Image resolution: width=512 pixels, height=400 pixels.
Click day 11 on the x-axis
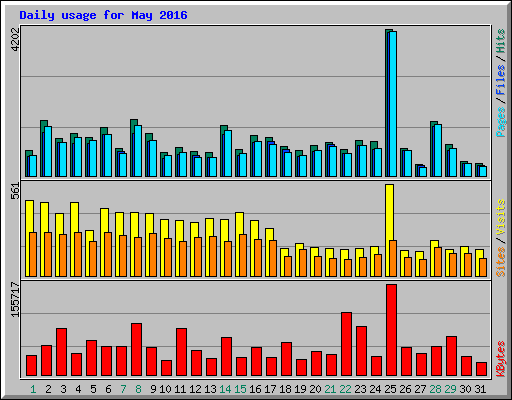point(180,389)
